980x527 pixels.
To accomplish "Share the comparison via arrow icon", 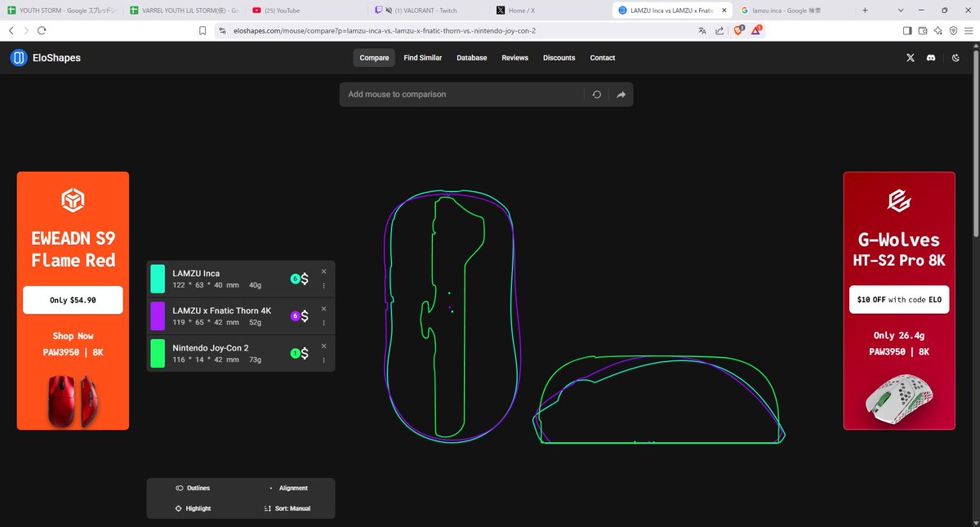I will (621, 95).
